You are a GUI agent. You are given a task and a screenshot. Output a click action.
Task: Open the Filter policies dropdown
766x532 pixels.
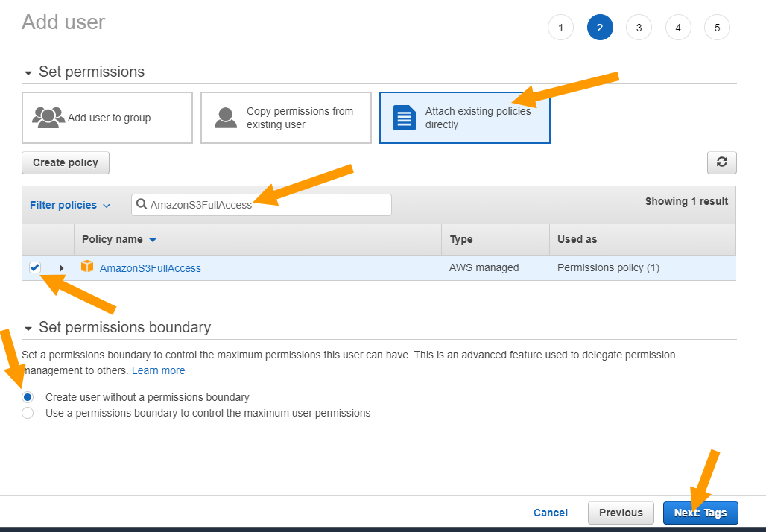tap(70, 205)
